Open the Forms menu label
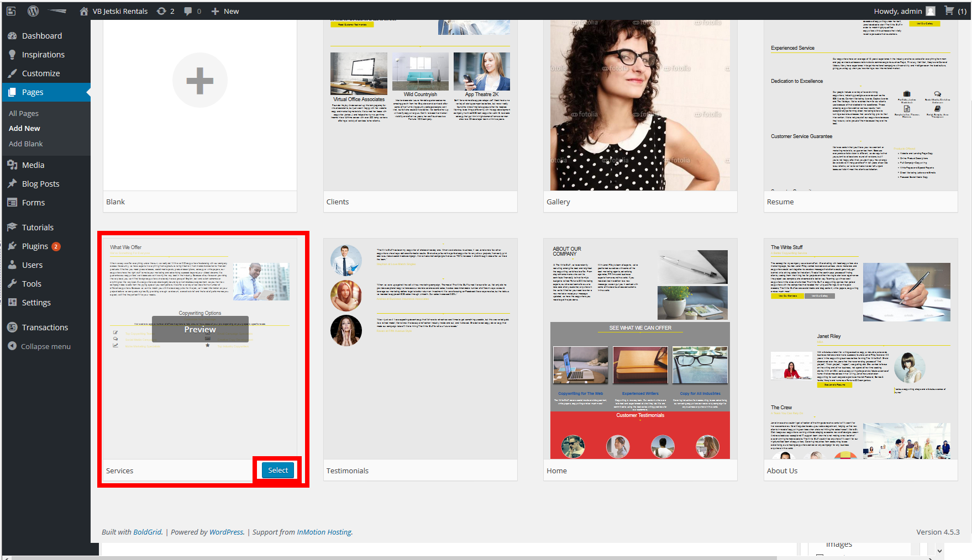 (x=34, y=203)
